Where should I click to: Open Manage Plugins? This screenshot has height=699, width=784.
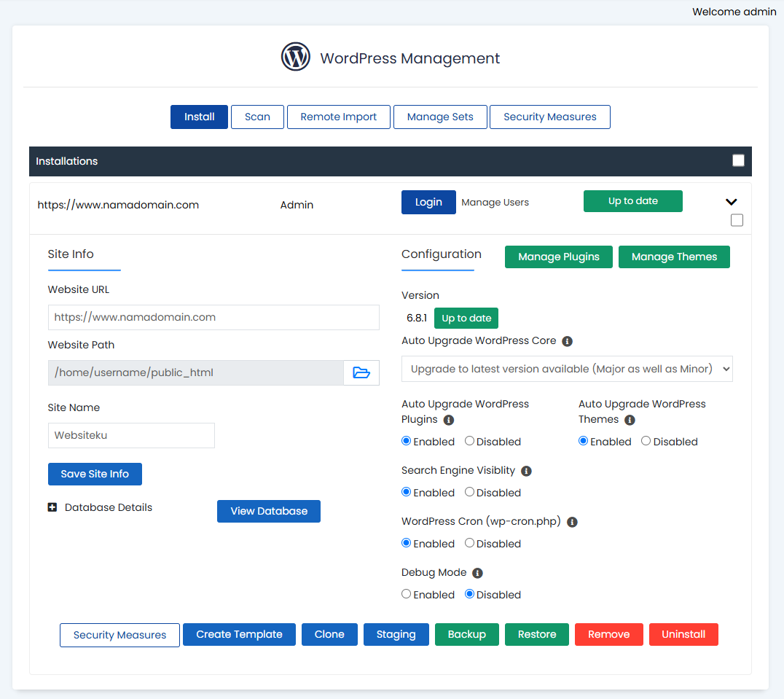(x=559, y=257)
